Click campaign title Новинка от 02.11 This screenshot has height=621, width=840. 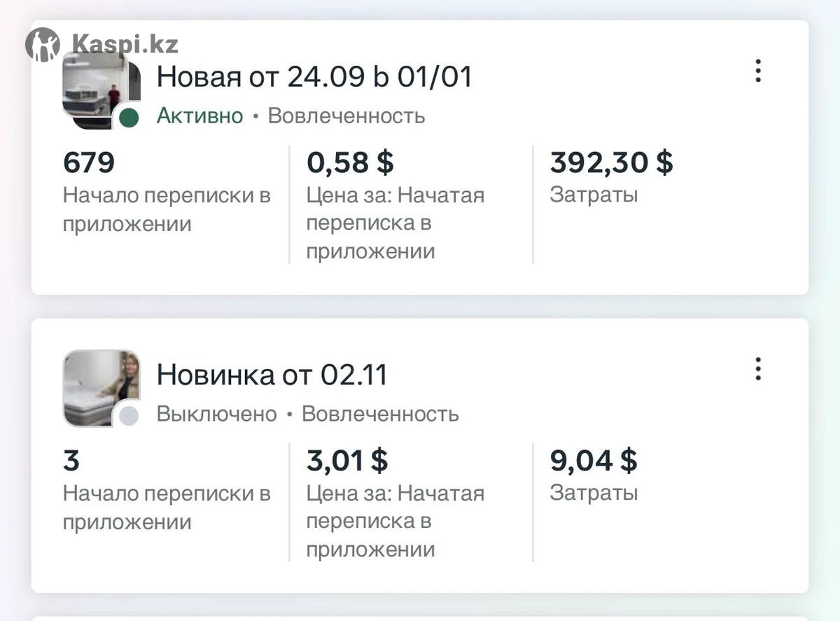point(272,375)
